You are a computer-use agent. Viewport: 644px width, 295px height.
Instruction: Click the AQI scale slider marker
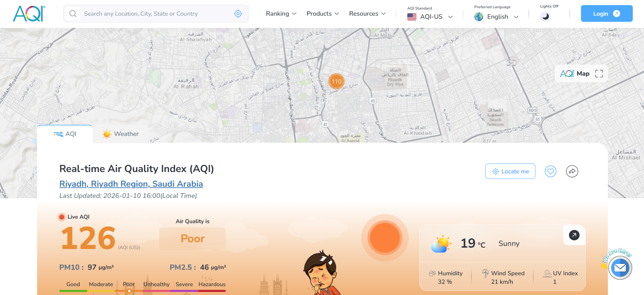[x=129, y=291]
